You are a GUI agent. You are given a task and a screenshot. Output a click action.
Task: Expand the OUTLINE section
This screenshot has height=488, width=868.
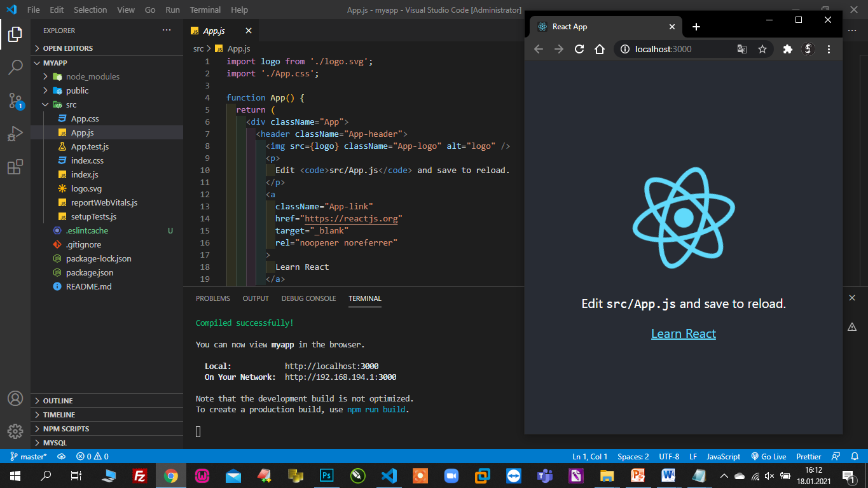58,401
